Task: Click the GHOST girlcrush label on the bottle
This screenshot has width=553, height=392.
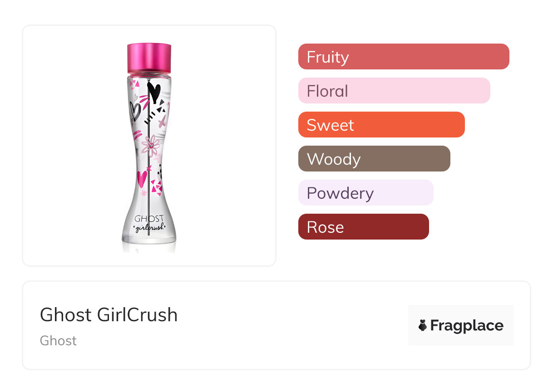Action: [x=149, y=223]
